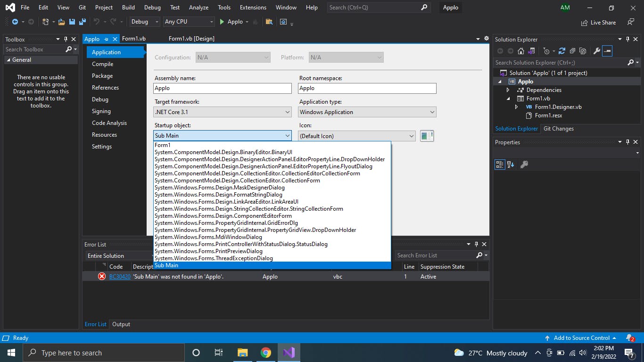
Task: Open the Analyze menu
Action: pyautogui.click(x=198, y=8)
